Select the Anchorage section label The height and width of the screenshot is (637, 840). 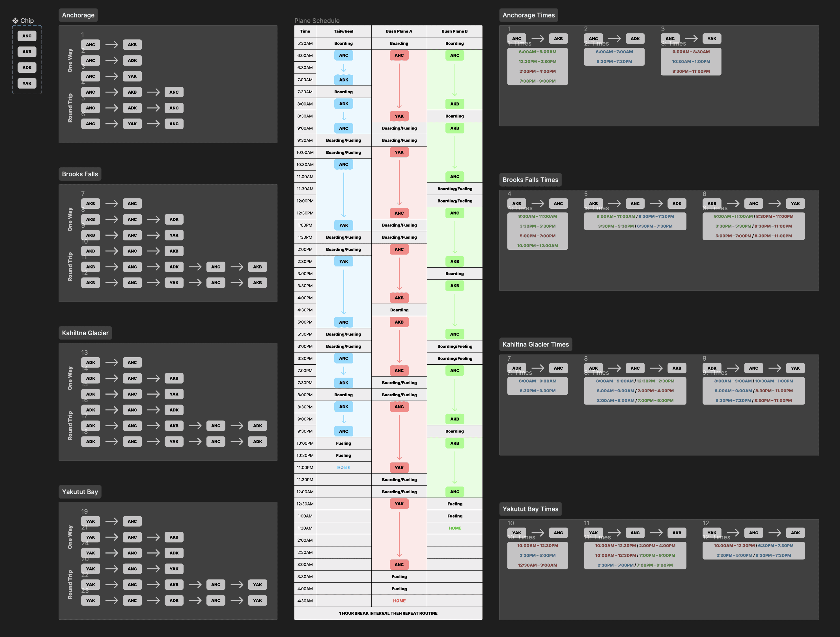pos(78,15)
